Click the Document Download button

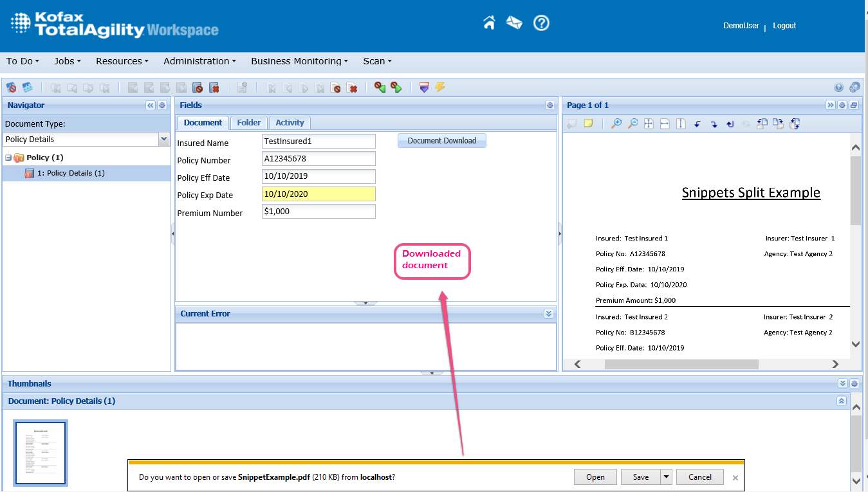click(x=441, y=141)
